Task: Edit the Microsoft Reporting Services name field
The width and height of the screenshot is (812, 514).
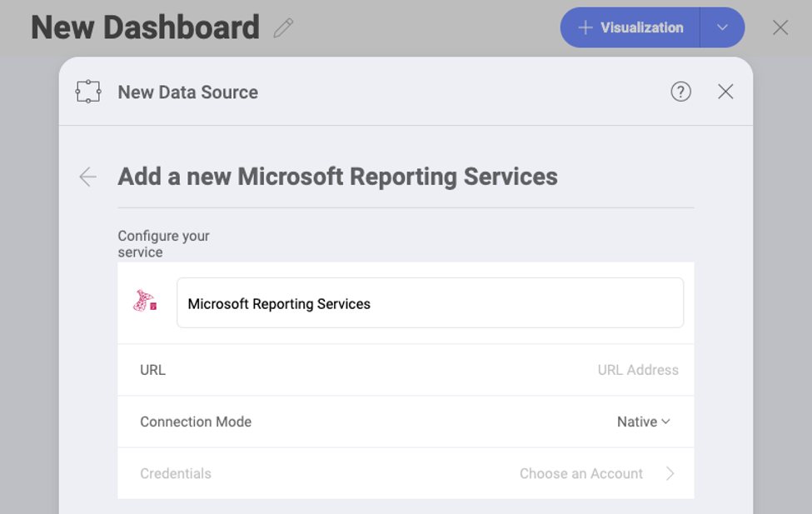Action: pyautogui.click(x=430, y=303)
